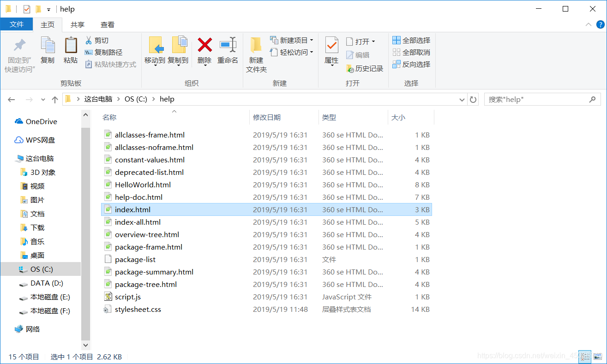Switch to the 查看 ribbon tab
This screenshot has width=607, height=364.
click(x=108, y=24)
